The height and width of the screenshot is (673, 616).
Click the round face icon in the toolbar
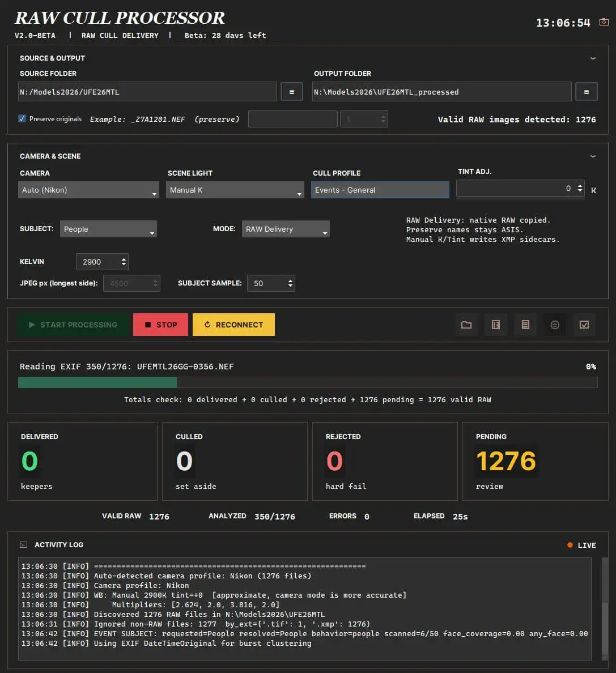[555, 325]
